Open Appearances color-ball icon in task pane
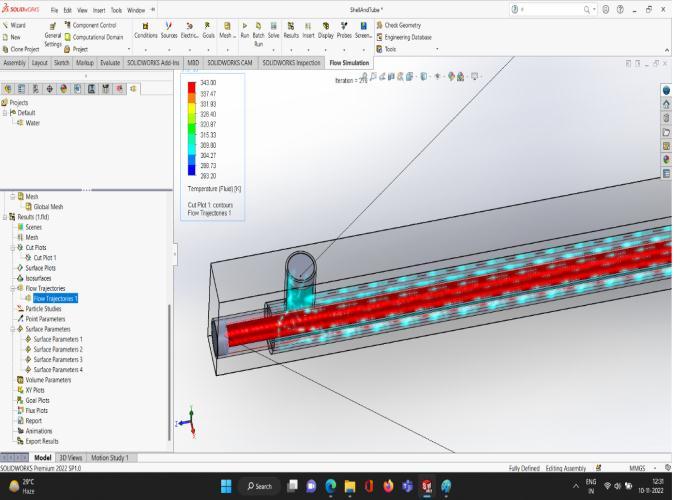 coord(667,160)
